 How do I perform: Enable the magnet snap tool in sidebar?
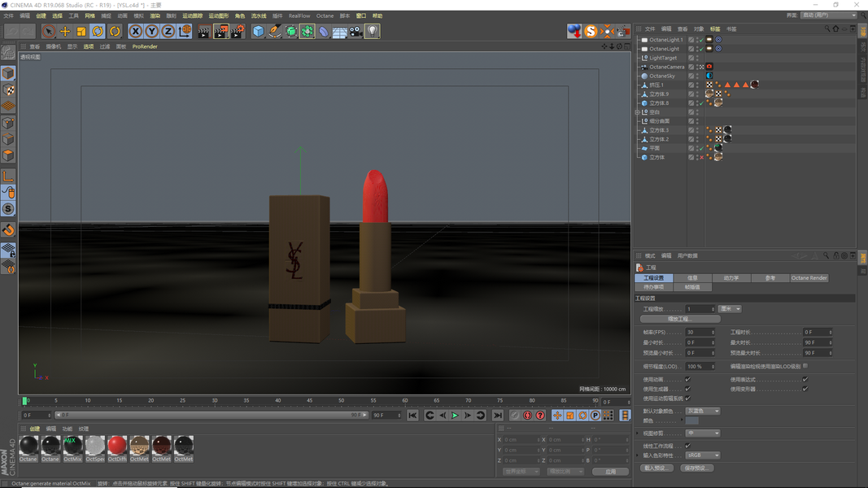click(x=8, y=229)
